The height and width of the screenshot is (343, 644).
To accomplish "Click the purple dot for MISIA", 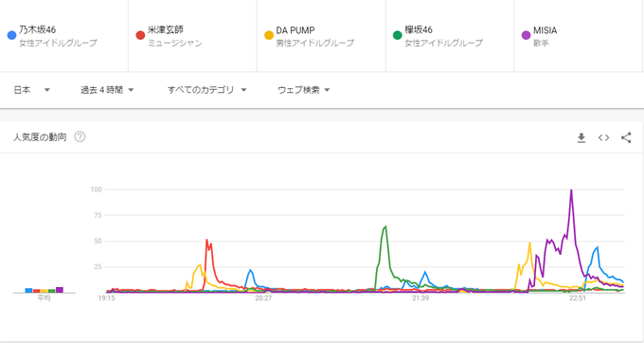I will click(527, 35).
